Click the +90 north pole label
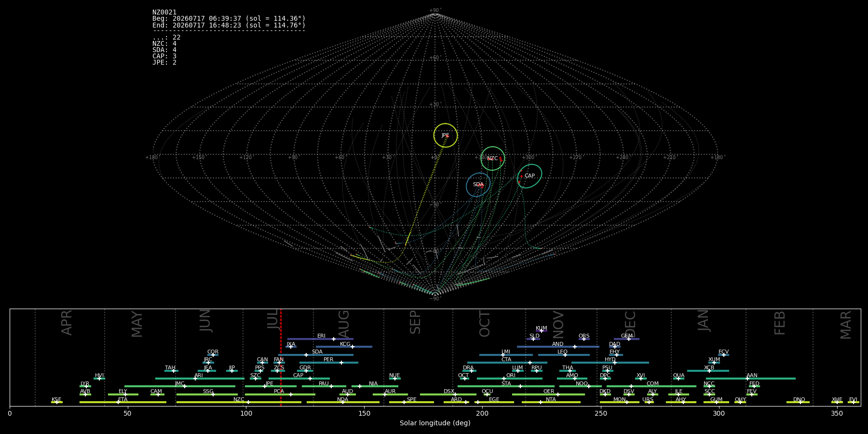The height and width of the screenshot is (434, 868). click(435, 11)
